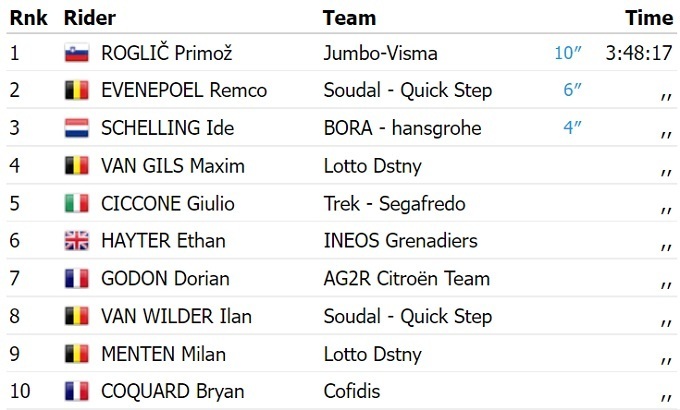Select rider VAN GILS Maxim
The image size is (680, 410).
tap(173, 166)
